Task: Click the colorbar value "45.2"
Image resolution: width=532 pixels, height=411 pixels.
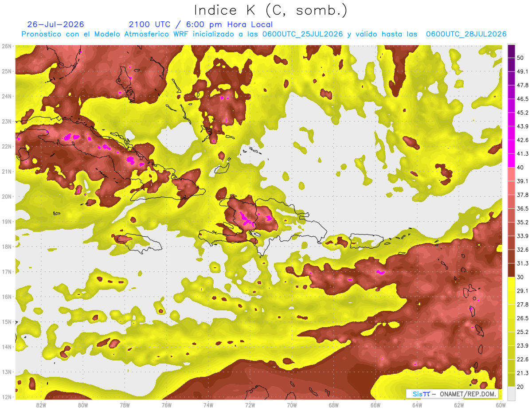Action: coord(522,113)
